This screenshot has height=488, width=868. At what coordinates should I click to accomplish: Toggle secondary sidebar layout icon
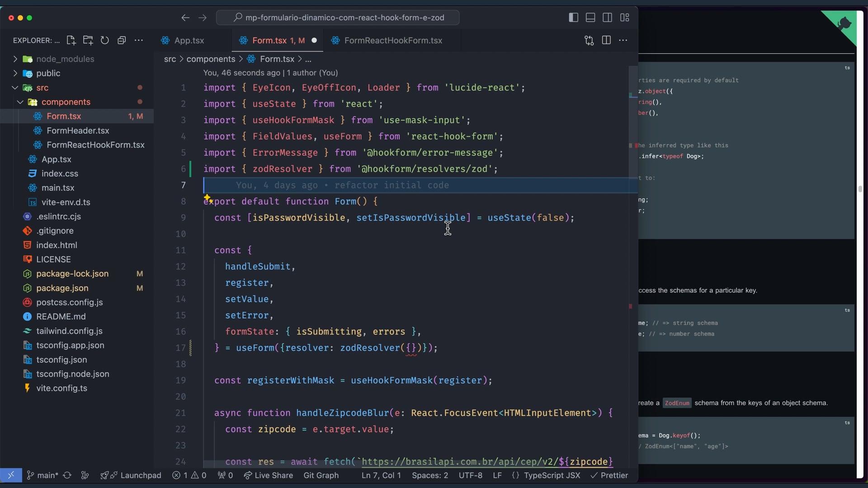point(608,18)
